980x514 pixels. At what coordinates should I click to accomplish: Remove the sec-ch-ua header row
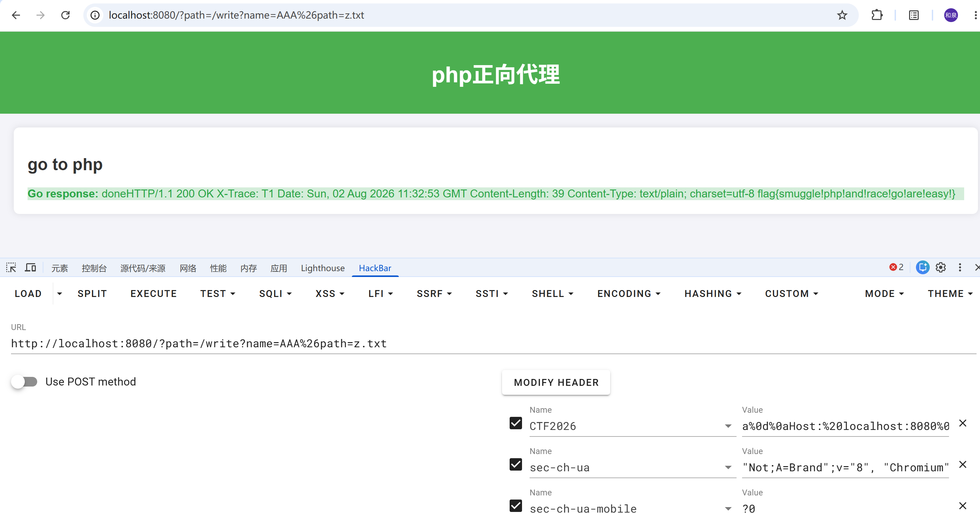click(x=962, y=464)
